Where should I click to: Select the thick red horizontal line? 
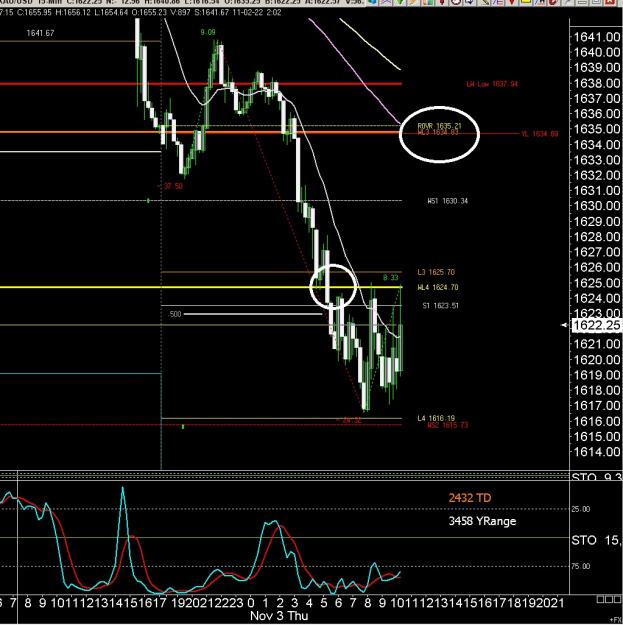201,84
